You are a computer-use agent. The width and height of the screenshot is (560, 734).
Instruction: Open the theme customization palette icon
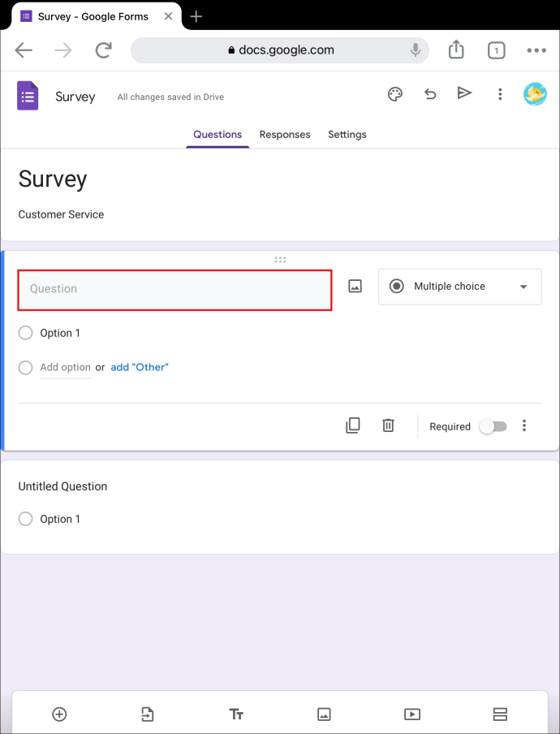click(394, 94)
